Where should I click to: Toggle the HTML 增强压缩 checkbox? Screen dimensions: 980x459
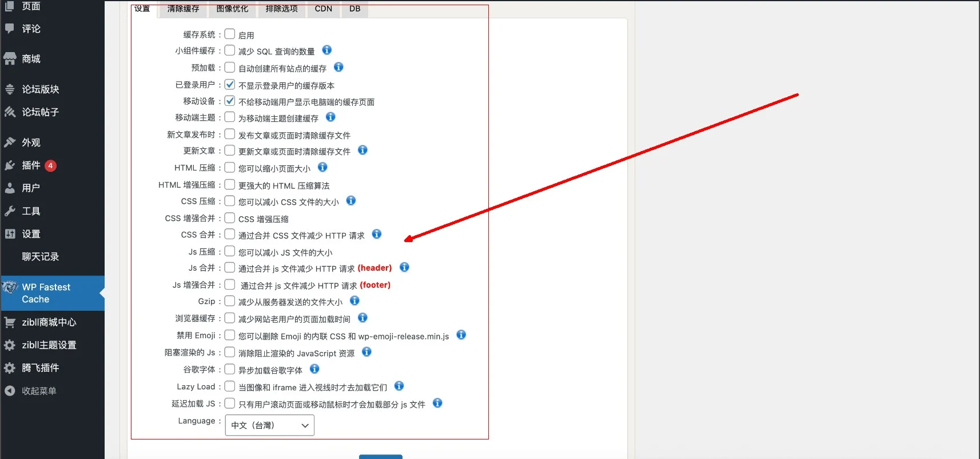230,184
